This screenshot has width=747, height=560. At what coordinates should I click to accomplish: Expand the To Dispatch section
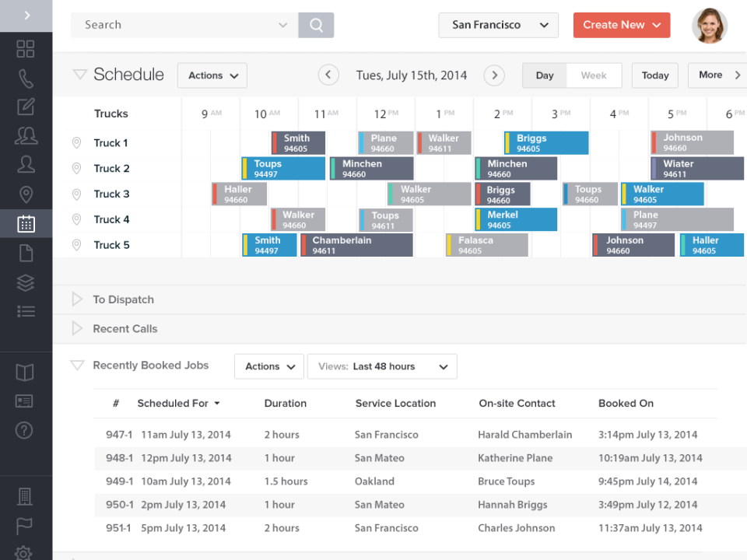click(x=76, y=299)
